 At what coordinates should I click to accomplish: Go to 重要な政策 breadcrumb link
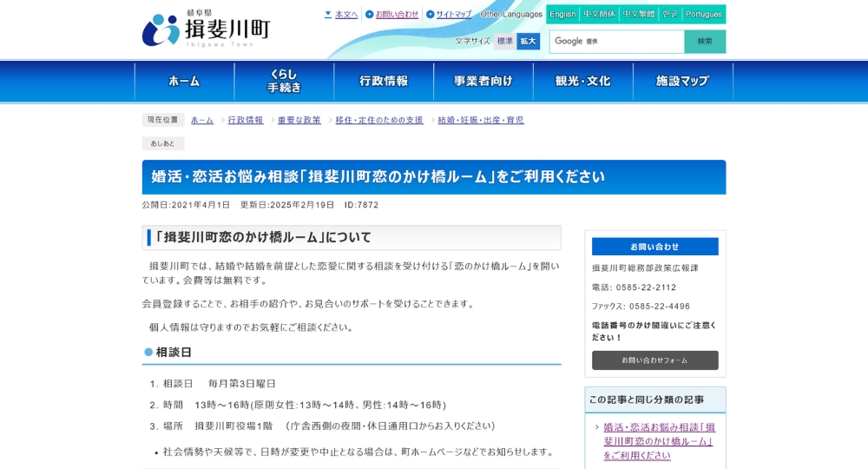point(299,120)
